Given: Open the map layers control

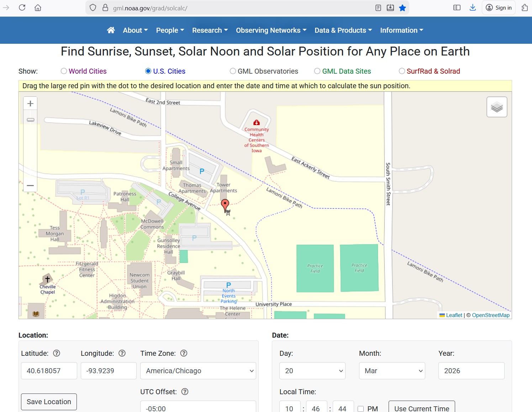Looking at the screenshot, I should [497, 107].
